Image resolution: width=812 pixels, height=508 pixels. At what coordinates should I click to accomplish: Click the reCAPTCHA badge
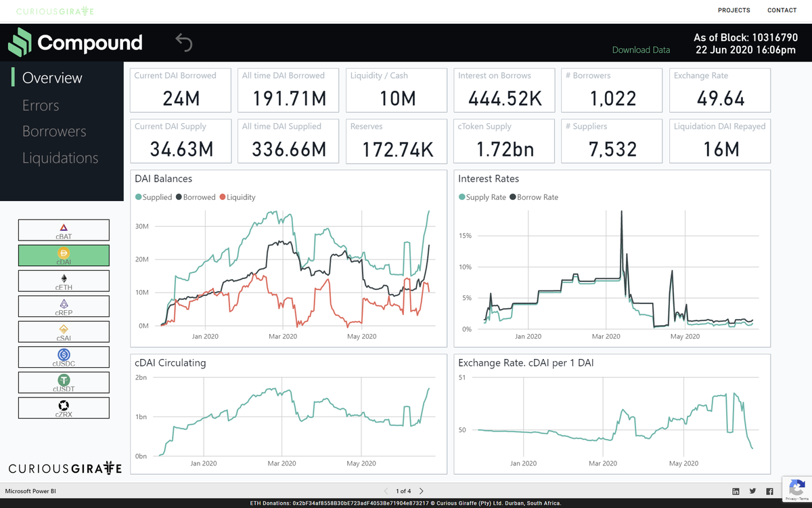(x=796, y=488)
